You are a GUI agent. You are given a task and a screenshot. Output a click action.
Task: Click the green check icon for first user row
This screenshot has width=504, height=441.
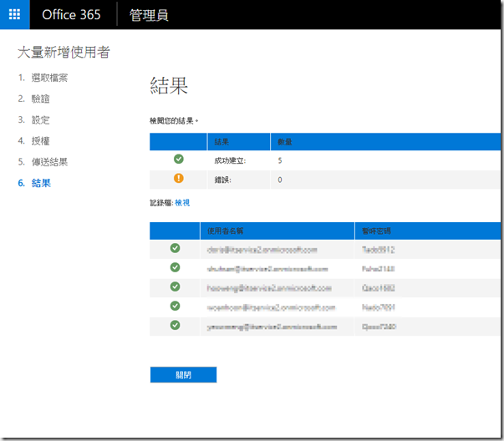(x=175, y=248)
